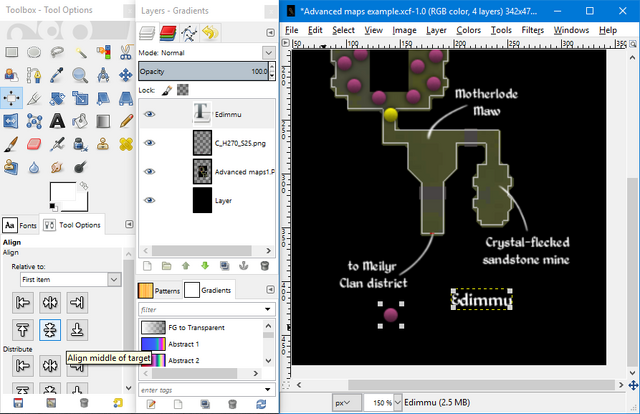Viewport: 640px width, 414px height.
Task: Open the Colors menu
Action: [x=468, y=30]
